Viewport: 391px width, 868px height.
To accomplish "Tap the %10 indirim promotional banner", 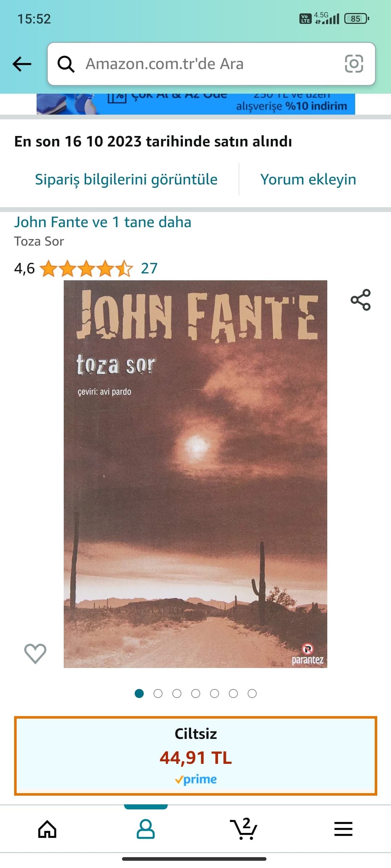I will 195,104.
